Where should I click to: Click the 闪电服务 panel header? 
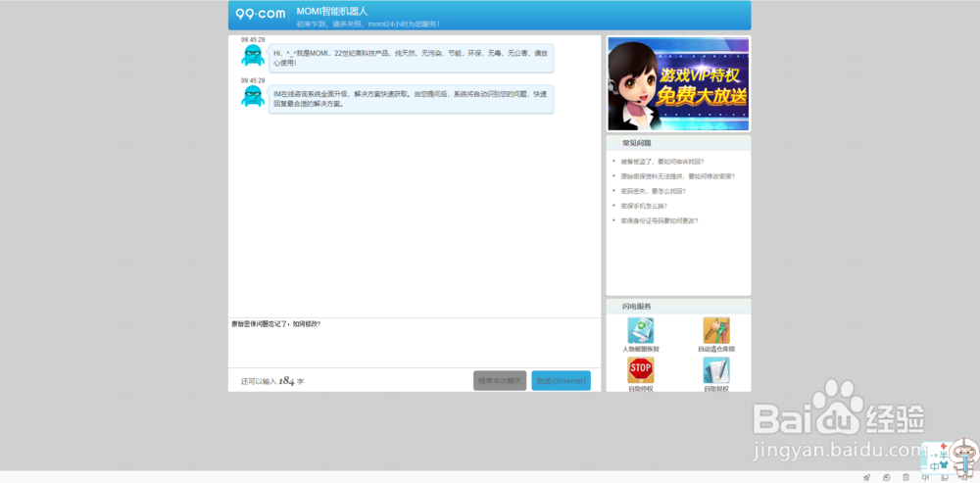(x=679, y=307)
